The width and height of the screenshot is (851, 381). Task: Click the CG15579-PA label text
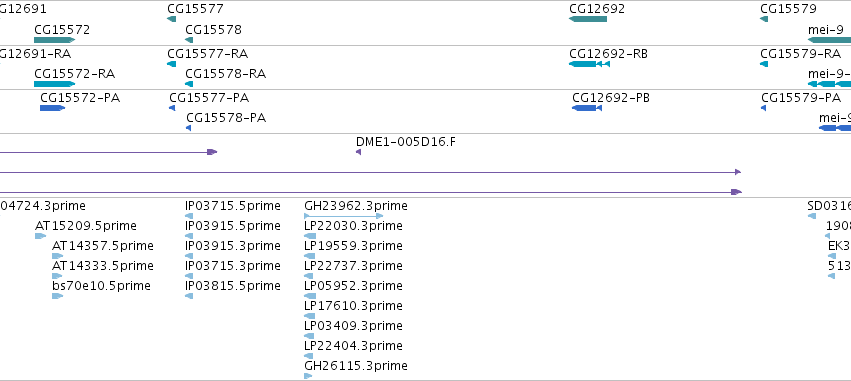[x=801, y=98]
